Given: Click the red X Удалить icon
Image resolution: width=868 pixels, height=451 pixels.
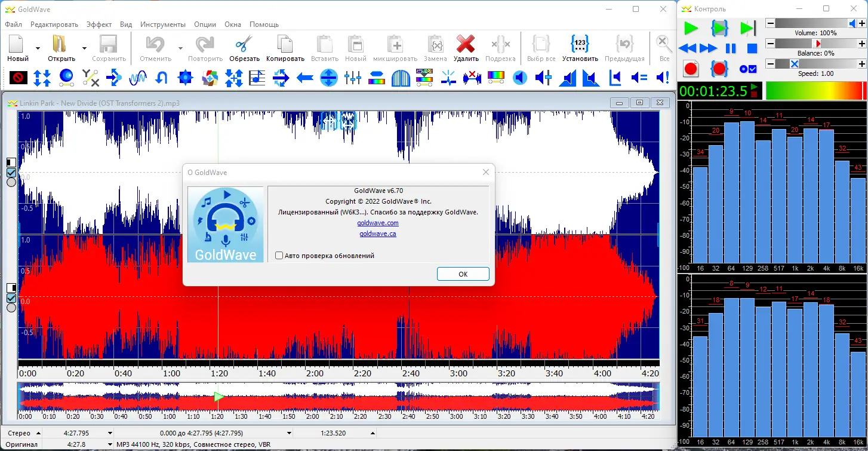Looking at the screenshot, I should pyautogui.click(x=466, y=44).
